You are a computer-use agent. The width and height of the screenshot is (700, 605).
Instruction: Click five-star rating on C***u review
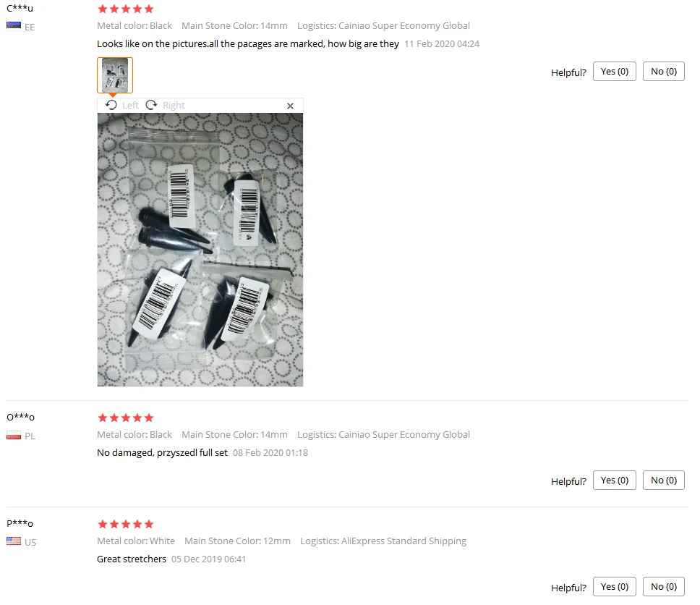click(x=125, y=9)
